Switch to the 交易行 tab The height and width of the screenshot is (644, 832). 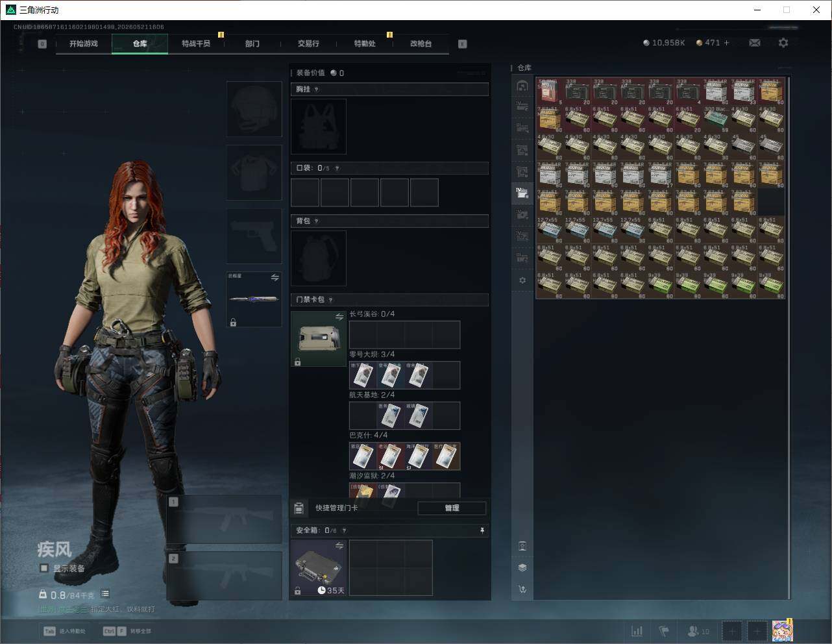308,43
